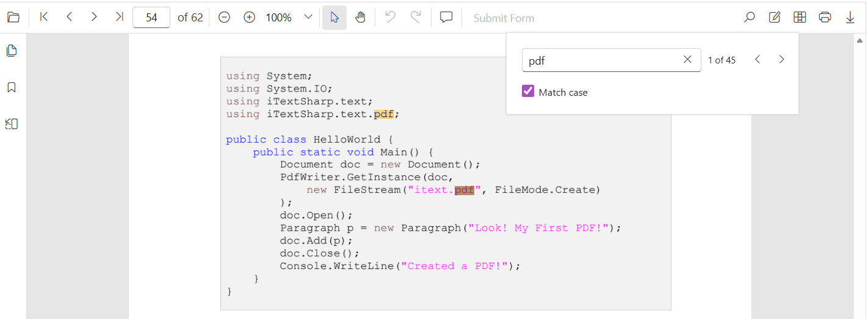Uncheck the Match case checkbox
Image resolution: width=868 pixels, height=319 pixels.
[528, 91]
